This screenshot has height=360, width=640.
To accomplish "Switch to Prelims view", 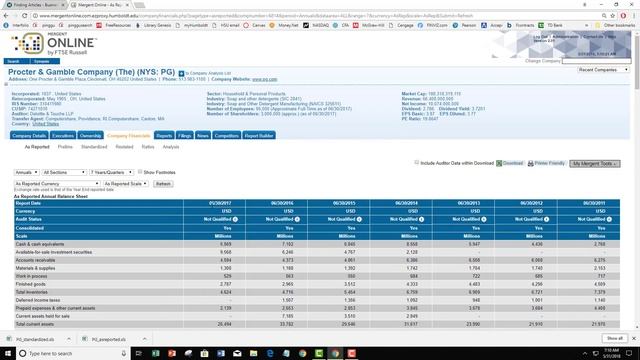I will 65,147.
